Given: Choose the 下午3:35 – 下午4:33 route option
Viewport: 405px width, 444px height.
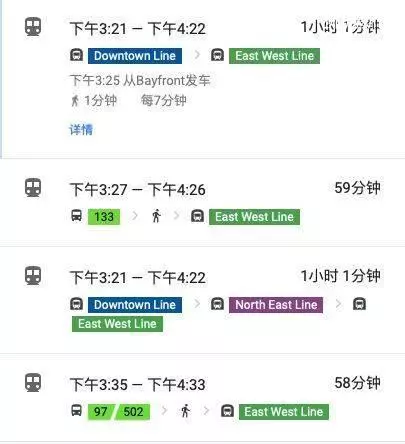Looking at the screenshot, I should [202, 398].
